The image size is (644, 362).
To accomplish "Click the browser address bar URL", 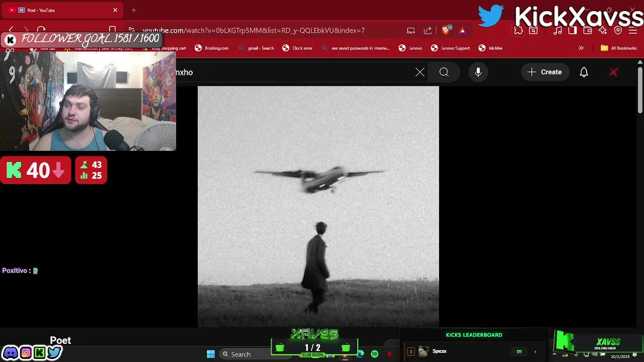I will pos(254,31).
